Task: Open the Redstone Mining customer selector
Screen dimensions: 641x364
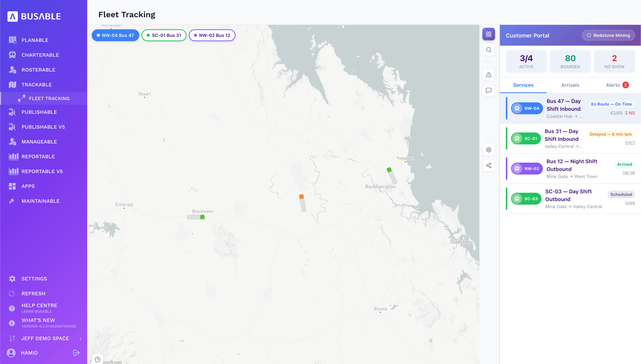Action: point(608,35)
